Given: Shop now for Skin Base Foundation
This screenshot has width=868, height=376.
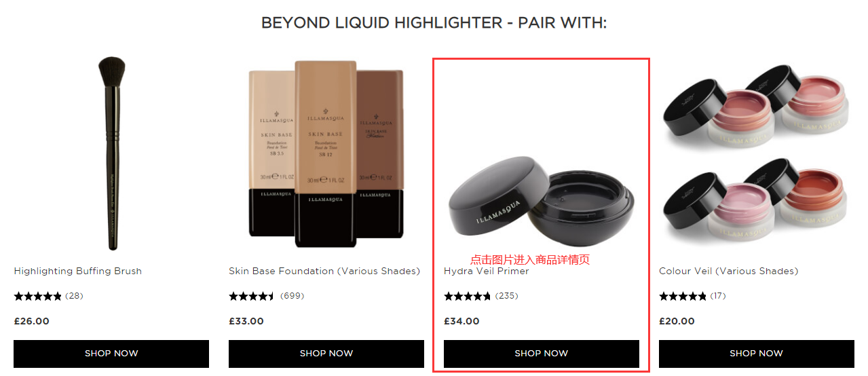Looking at the screenshot, I should pyautogui.click(x=326, y=354).
